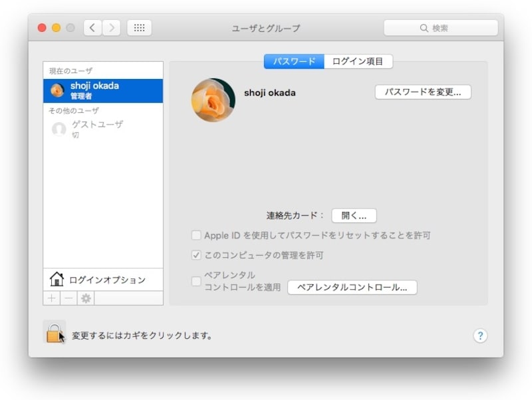Toggle Apple ID password reset checkbox

point(196,235)
